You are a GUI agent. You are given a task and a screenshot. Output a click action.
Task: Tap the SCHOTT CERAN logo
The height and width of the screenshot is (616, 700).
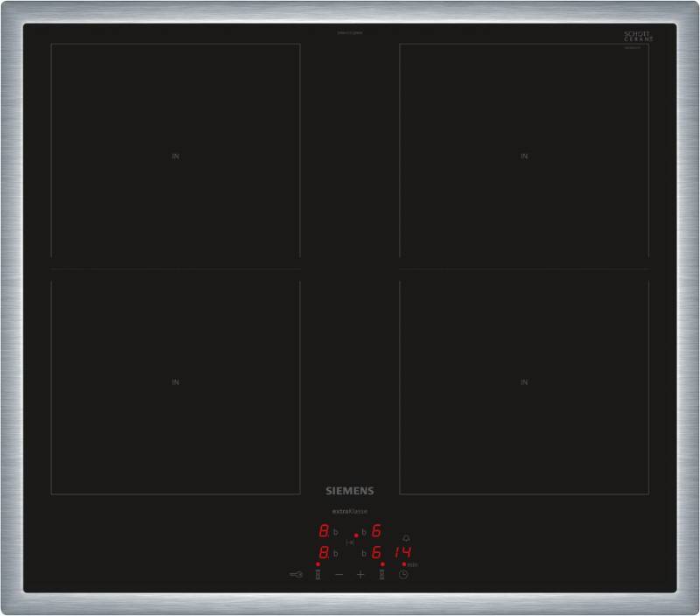(x=639, y=36)
